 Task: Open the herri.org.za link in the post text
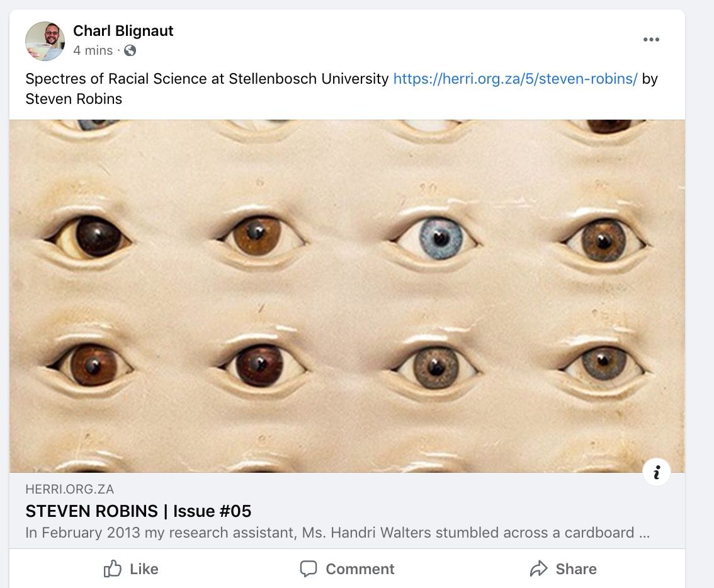click(x=515, y=79)
